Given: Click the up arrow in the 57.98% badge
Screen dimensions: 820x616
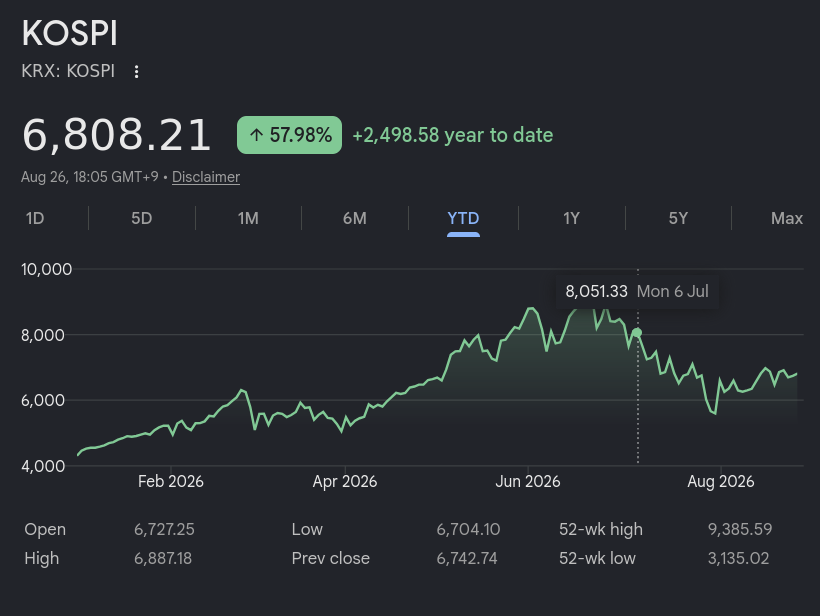Looking at the screenshot, I should point(256,135).
